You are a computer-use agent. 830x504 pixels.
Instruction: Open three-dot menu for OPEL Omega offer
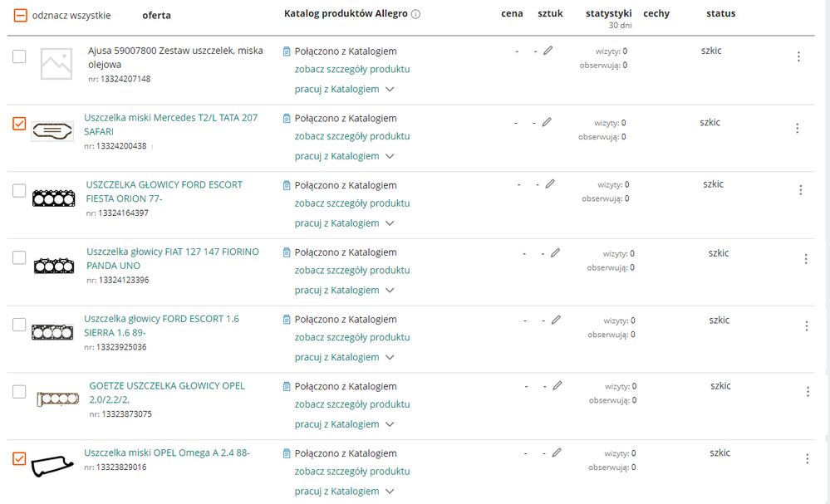(x=808, y=458)
